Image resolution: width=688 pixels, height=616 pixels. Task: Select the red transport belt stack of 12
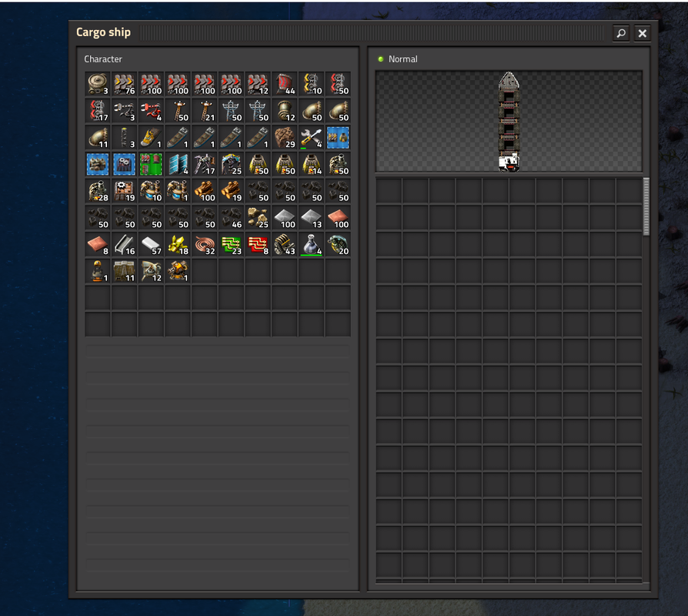pos(258,84)
